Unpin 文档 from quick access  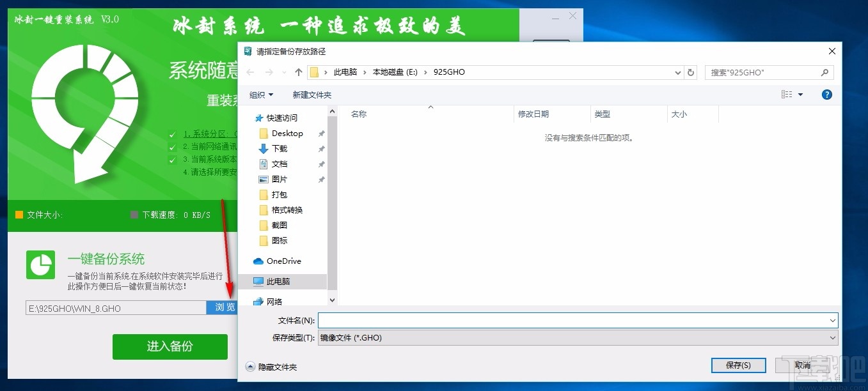[x=320, y=164]
